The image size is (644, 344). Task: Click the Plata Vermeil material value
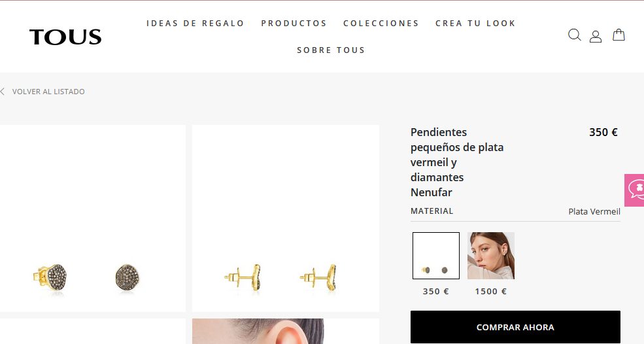click(x=594, y=212)
